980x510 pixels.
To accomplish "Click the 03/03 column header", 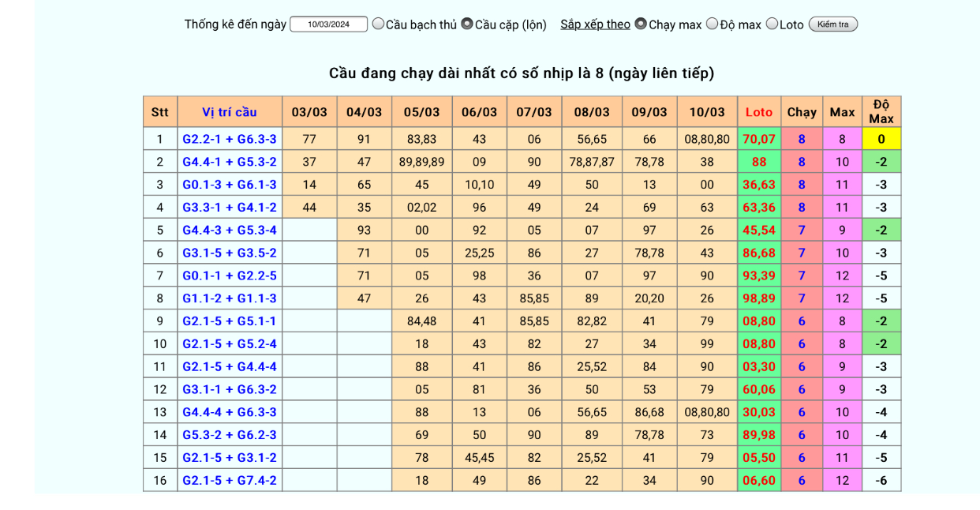I will [x=309, y=112].
